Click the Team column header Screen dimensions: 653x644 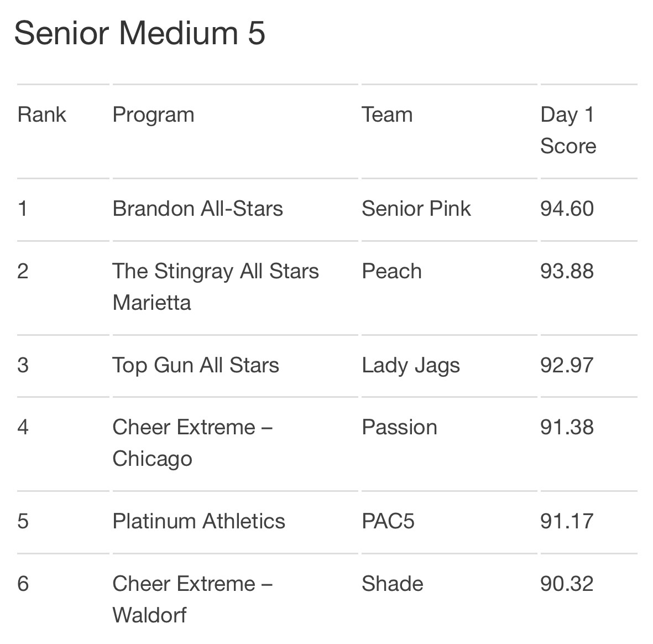(x=387, y=115)
